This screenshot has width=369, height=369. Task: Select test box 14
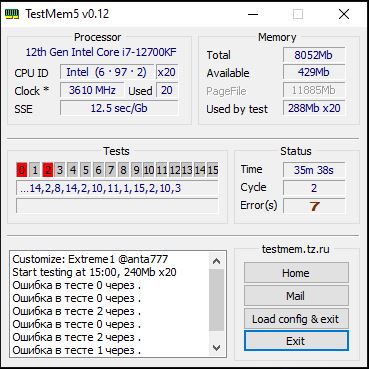pos(200,170)
